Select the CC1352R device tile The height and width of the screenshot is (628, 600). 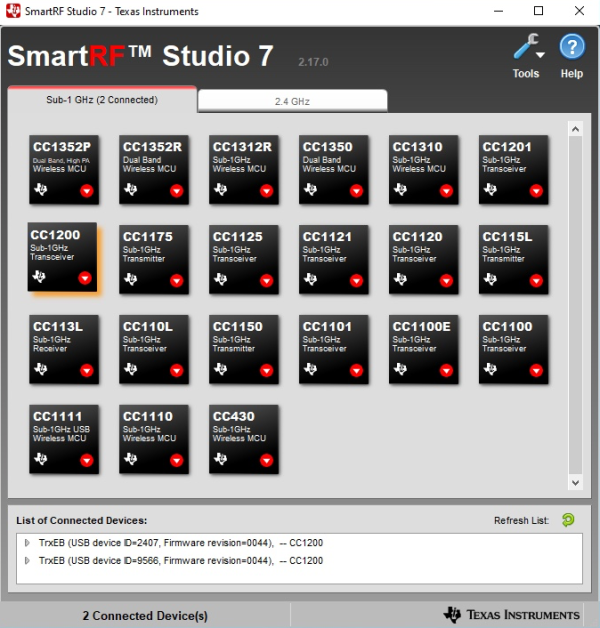pos(154,170)
